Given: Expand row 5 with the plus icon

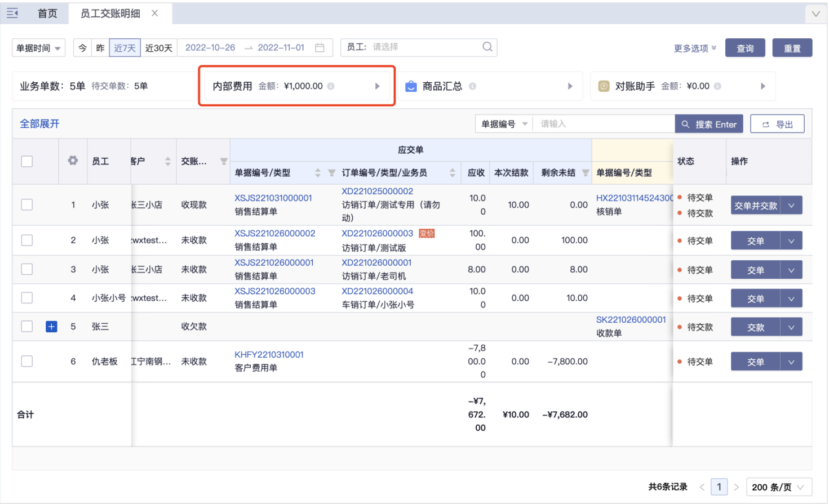Looking at the screenshot, I should [x=51, y=327].
